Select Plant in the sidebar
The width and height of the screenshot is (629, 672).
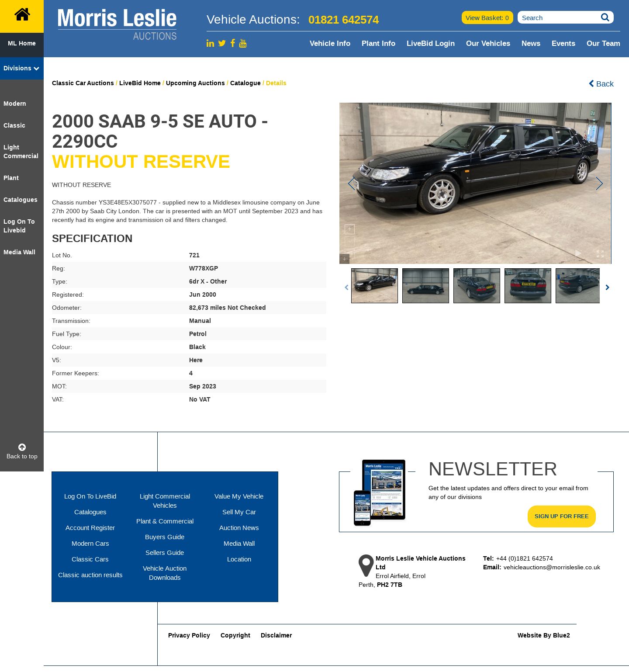11,178
